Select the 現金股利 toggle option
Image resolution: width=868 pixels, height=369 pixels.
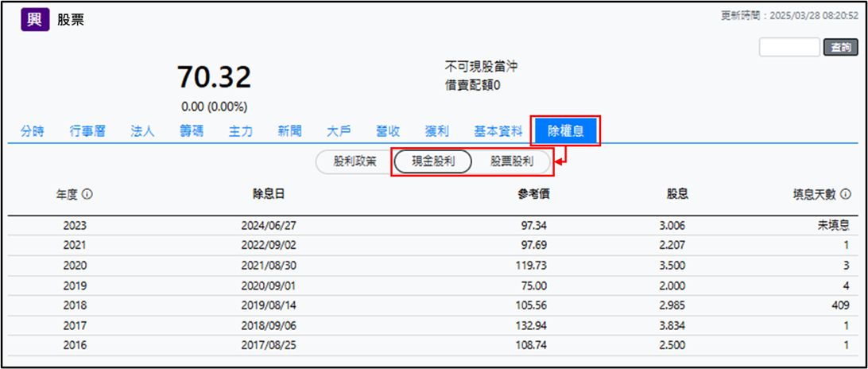click(433, 161)
